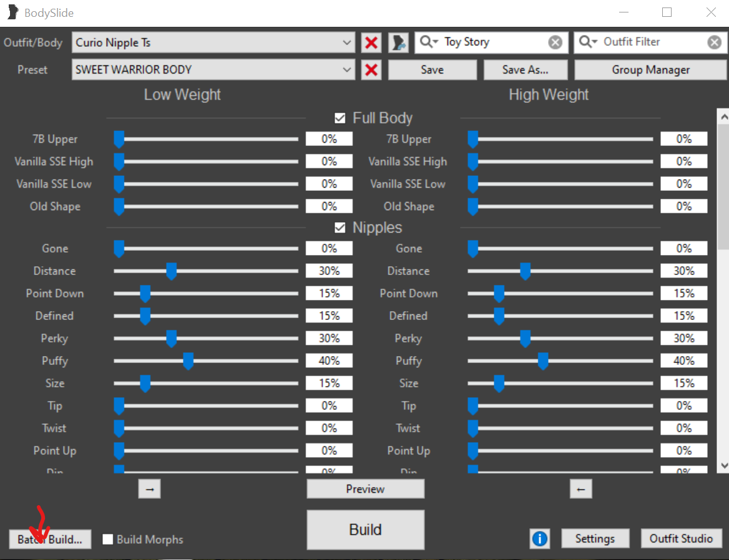This screenshot has height=560, width=729.
Task: Copy high weight values to low weight arrow
Action: (x=580, y=489)
